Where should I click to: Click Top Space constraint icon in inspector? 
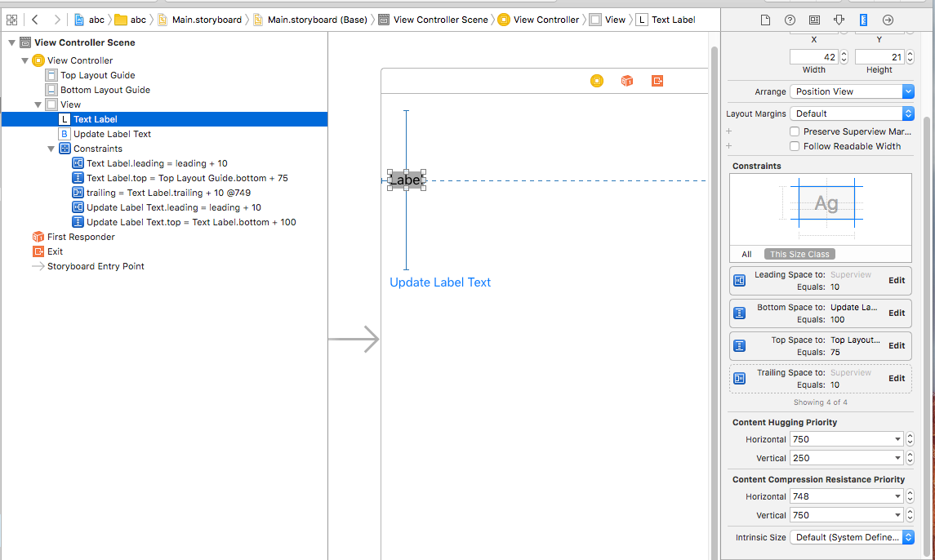(x=739, y=346)
